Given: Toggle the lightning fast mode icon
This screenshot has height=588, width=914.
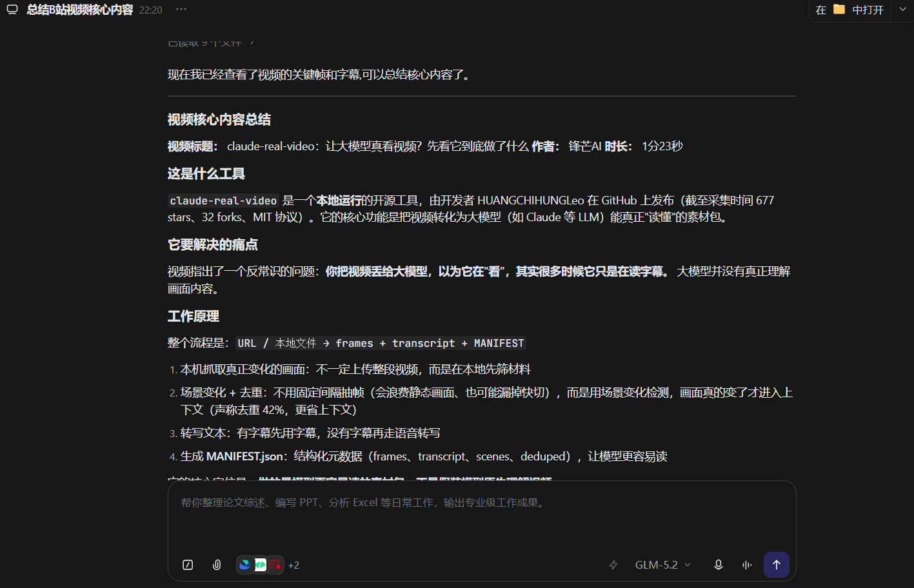Looking at the screenshot, I should tap(613, 565).
